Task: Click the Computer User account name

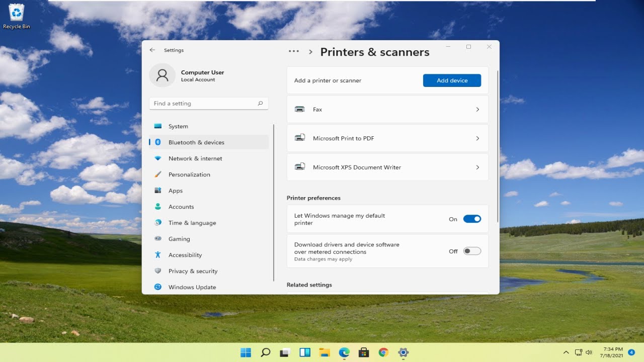Action: click(202, 72)
